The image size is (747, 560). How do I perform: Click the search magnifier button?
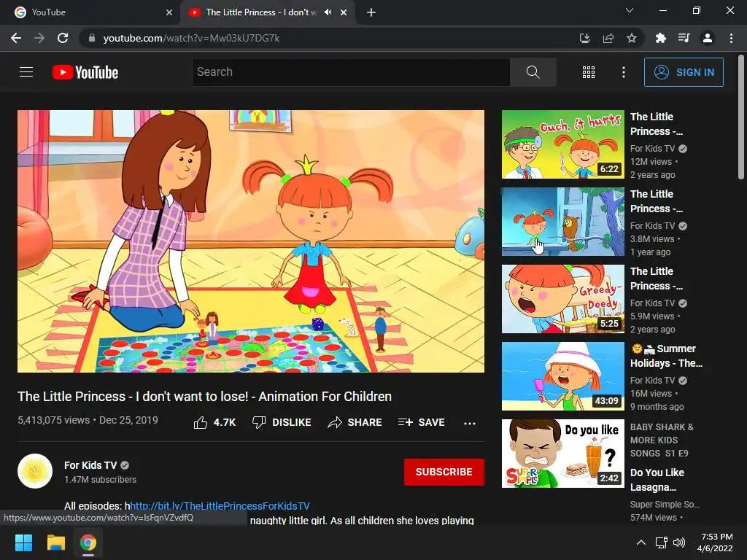(533, 72)
